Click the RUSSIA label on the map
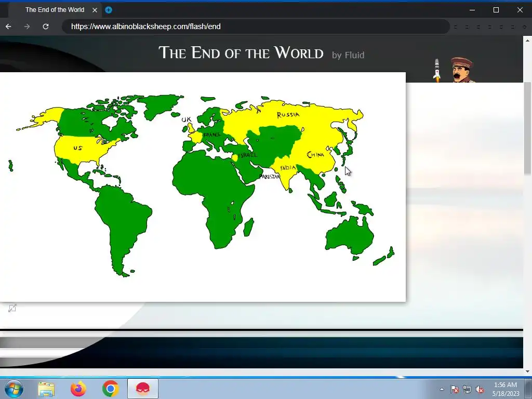Screen dimensions: 532x399 (x=288, y=115)
